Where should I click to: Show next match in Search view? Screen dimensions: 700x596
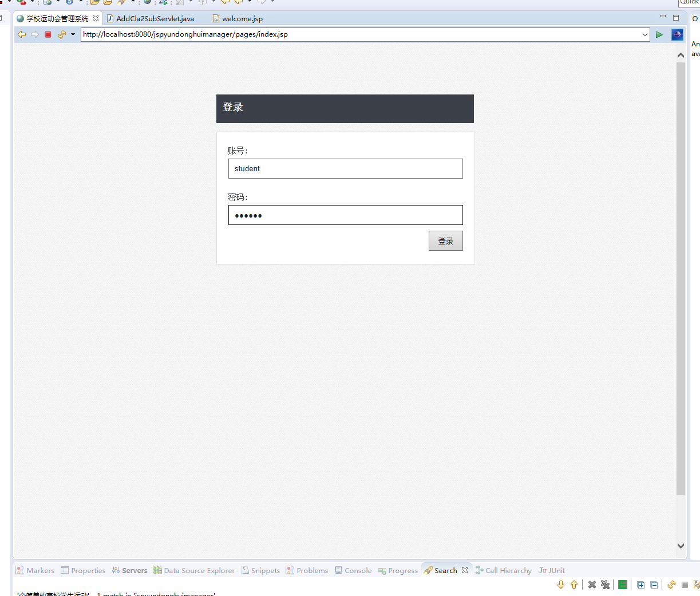561,585
